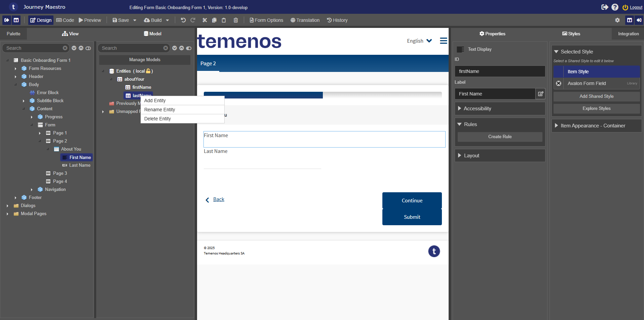This screenshot has width=644, height=320.
Task: Click the Back link in form
Action: (219, 199)
